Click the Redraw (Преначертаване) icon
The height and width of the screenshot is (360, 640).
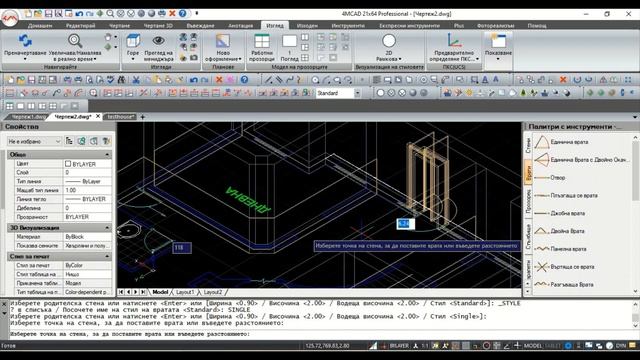25,41
